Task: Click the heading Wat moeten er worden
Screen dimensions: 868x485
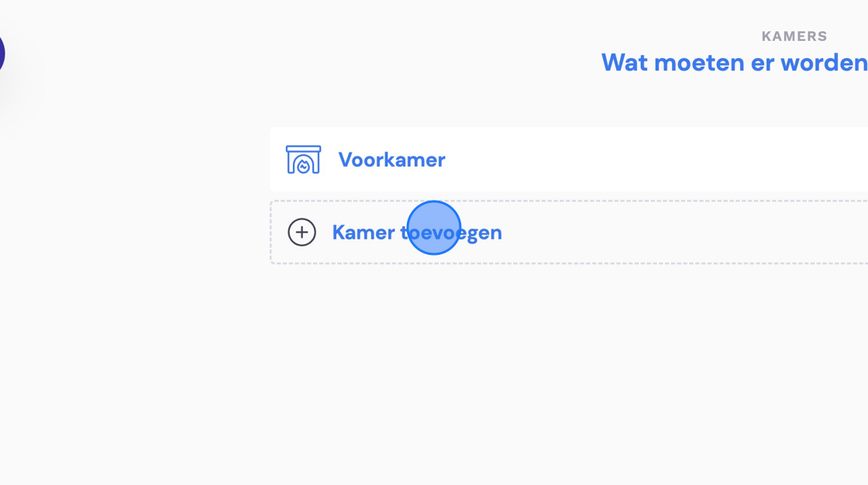Action: pyautogui.click(x=735, y=63)
